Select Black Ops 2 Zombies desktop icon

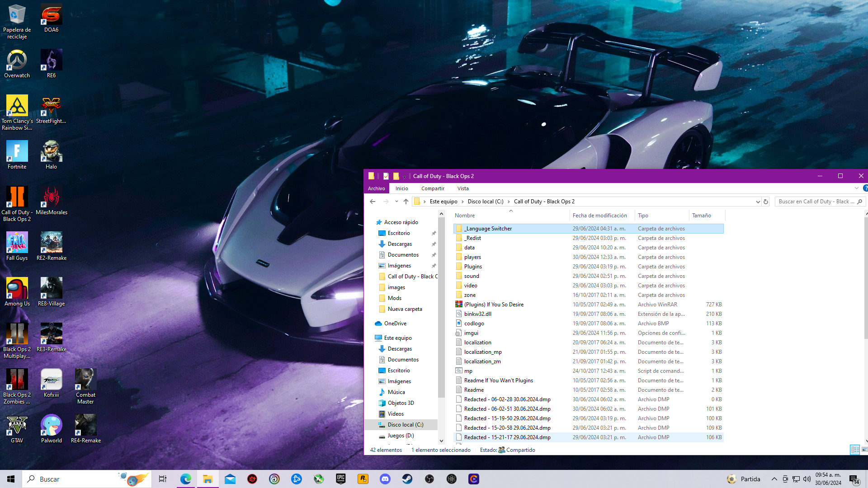coord(17,386)
